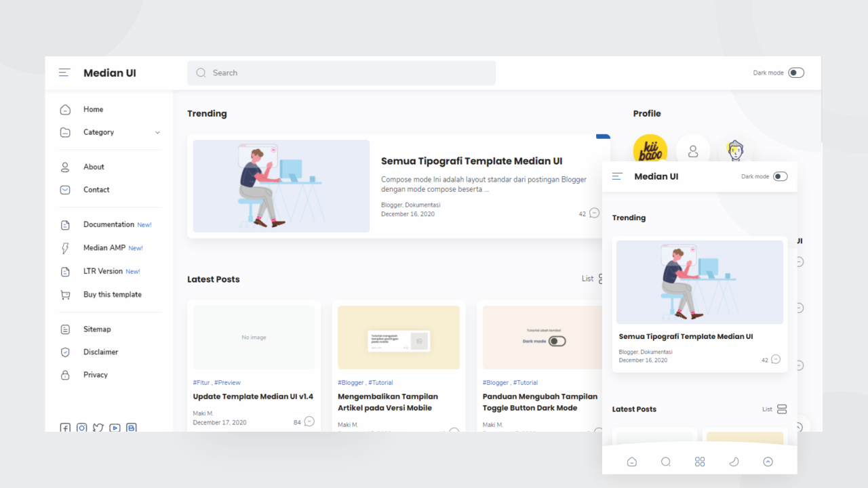Switch Latest Posts to List view
The width and height of the screenshot is (868, 488).
tap(591, 278)
